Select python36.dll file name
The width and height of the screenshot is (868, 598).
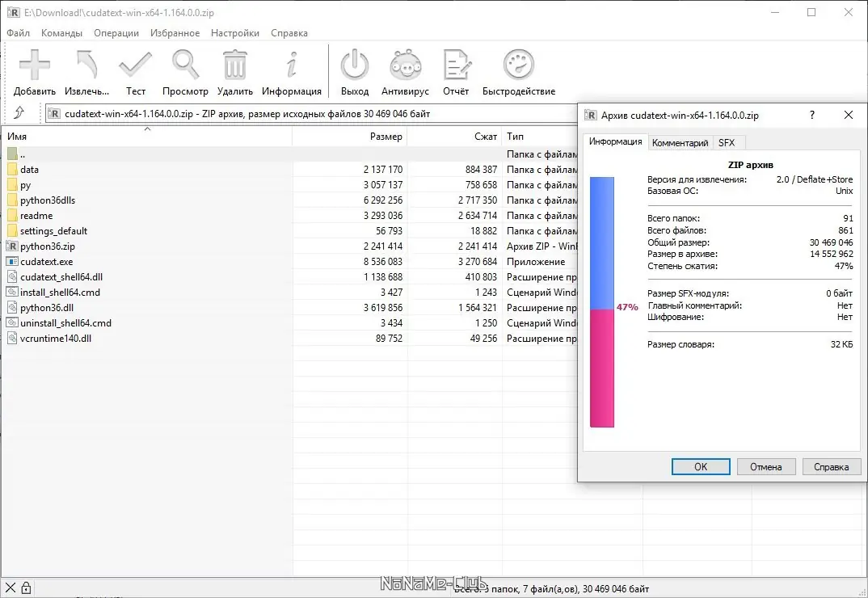(47, 307)
